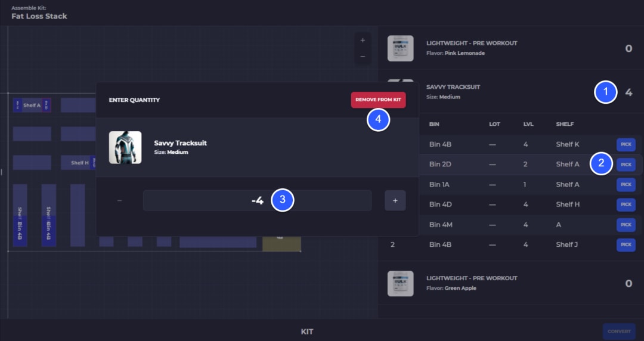The width and height of the screenshot is (644, 341).
Task: Collapse the Savvy Tracksuit kit item row
Action: point(510,92)
